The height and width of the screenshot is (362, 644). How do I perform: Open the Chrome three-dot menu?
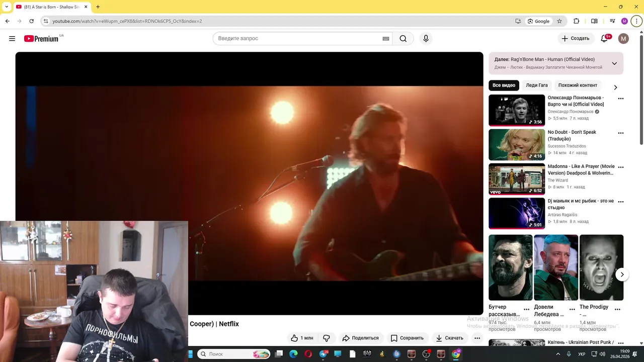pyautogui.click(x=636, y=21)
